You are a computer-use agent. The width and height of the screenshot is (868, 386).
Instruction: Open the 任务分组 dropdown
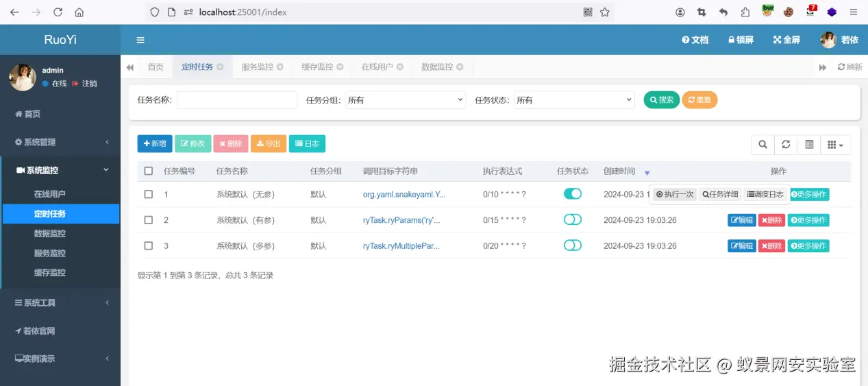[x=406, y=100]
